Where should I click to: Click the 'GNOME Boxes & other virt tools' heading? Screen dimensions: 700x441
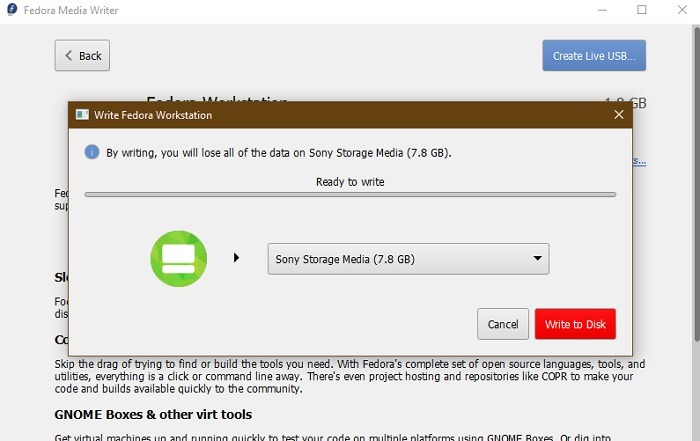153,414
